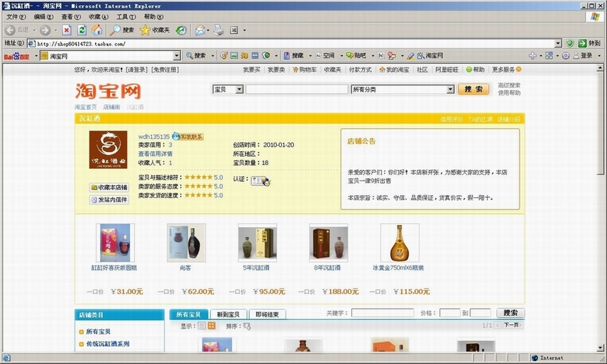Click the 8年沉缸酒 product thumbnail
This screenshot has height=364, width=607.
click(329, 243)
